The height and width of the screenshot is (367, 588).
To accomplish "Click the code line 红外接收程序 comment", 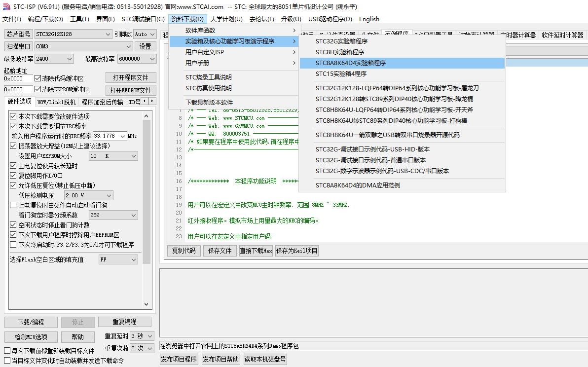I will pos(253,220).
